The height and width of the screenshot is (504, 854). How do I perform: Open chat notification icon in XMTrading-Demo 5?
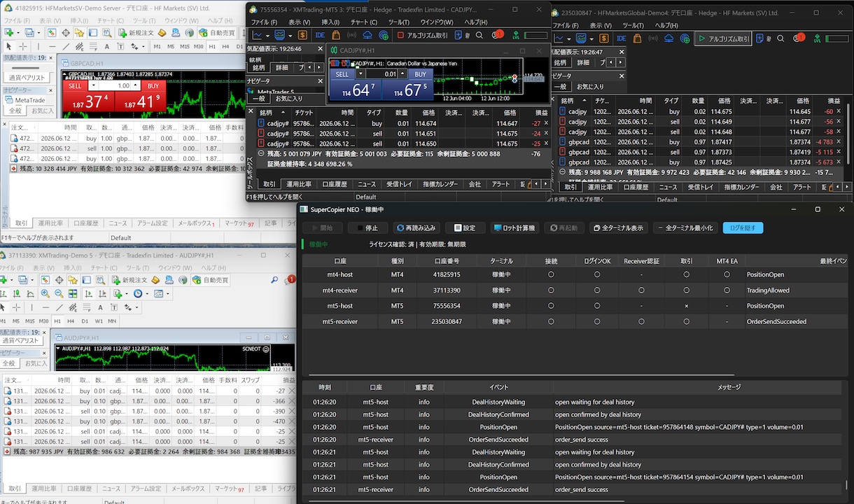(290, 280)
